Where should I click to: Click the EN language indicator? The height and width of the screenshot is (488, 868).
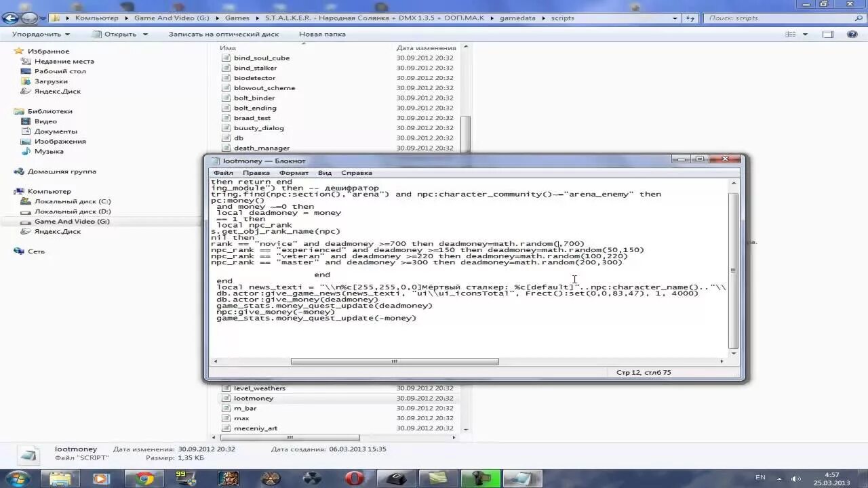click(x=761, y=478)
